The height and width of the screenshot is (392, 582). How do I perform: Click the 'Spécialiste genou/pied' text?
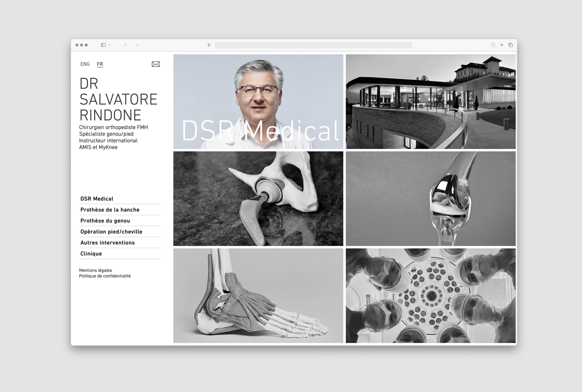[106, 134]
